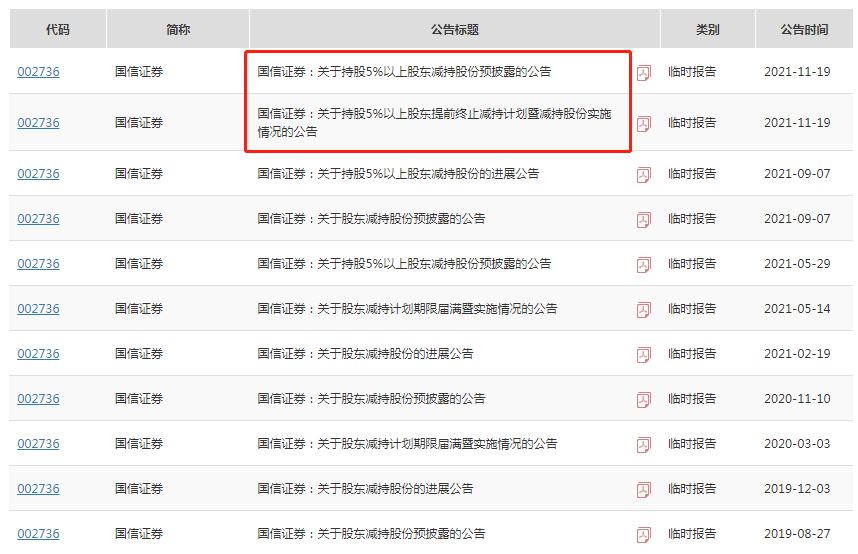Open code link 002736 in 2021-05-14 row
Image resolution: width=858 pixels, height=554 pixels.
click(x=38, y=308)
